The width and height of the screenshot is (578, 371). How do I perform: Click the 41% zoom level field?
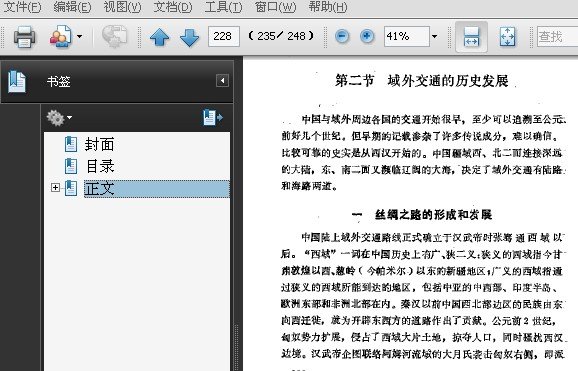407,36
